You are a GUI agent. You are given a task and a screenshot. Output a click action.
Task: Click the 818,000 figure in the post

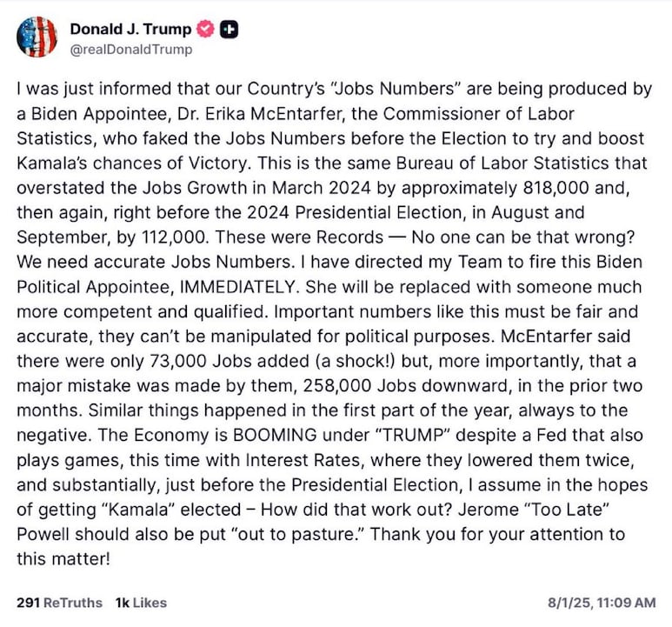[x=556, y=188]
